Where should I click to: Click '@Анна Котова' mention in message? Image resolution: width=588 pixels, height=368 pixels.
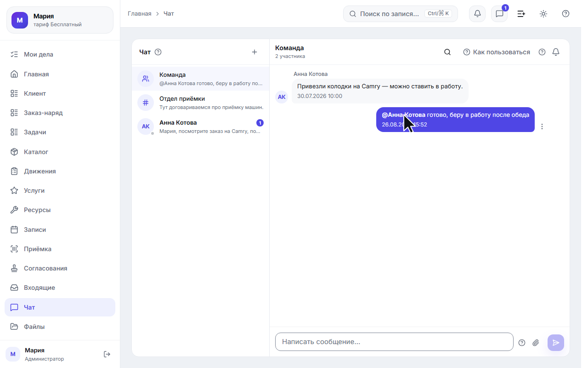[x=403, y=115]
